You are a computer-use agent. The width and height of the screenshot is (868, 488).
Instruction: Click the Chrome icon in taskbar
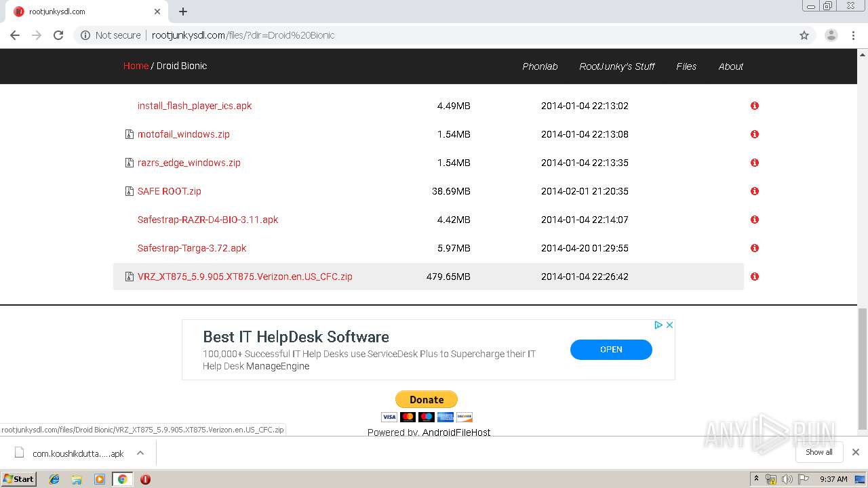click(122, 479)
